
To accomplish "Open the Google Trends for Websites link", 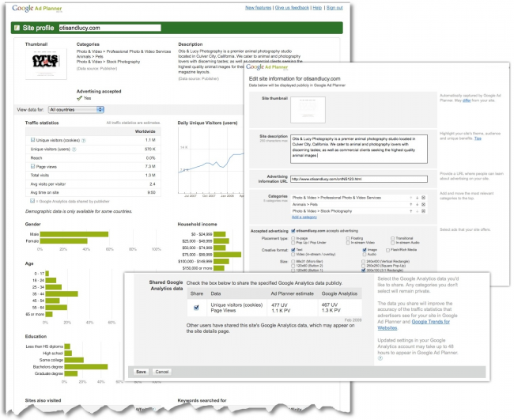I will pyautogui.click(x=414, y=324).
